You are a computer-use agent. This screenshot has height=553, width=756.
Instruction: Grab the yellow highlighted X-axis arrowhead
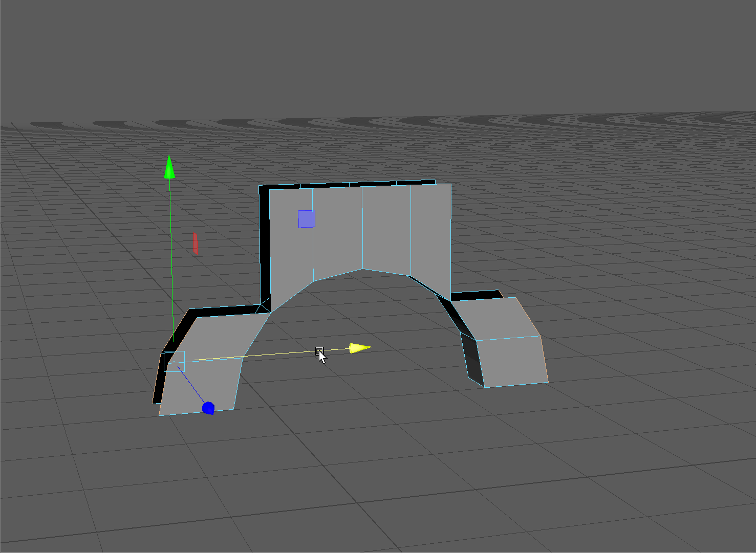pyautogui.click(x=359, y=348)
